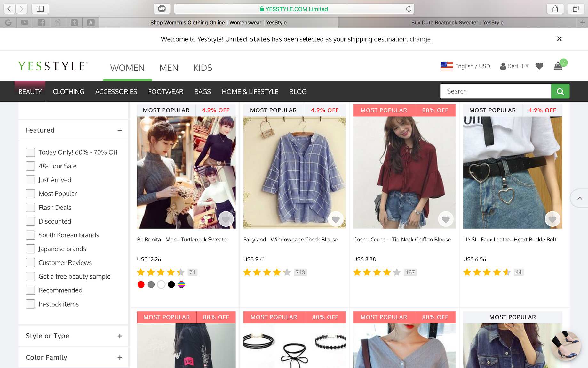This screenshot has height=368, width=588.
Task: Open the CLOTHING menu
Action: coord(68,91)
